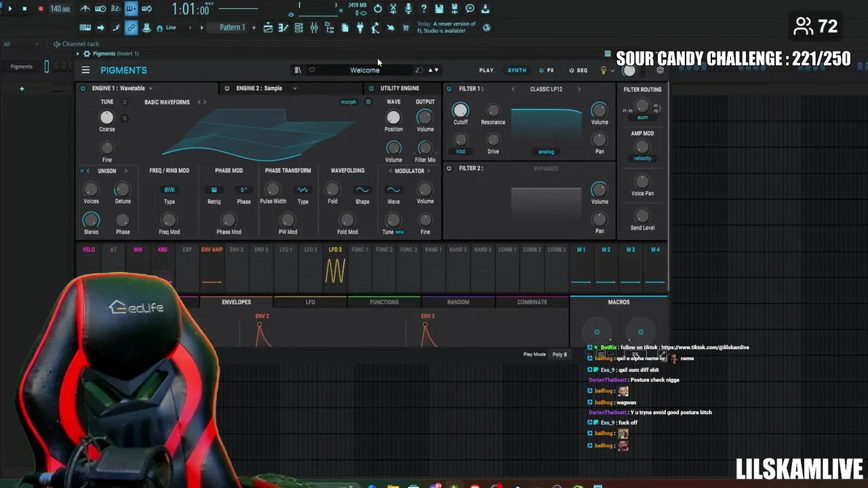Toggle the metronome icon in FL toolbar
868x488 pixels.
click(85, 9)
